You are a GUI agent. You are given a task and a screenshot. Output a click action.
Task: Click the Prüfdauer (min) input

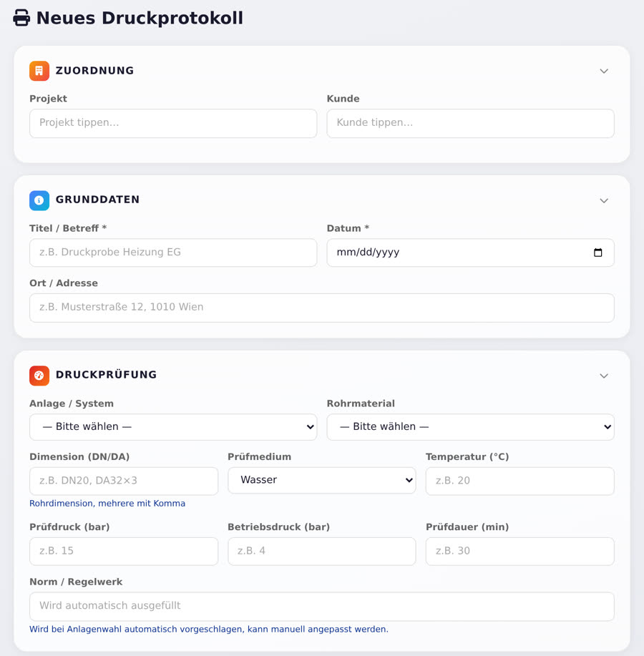[x=519, y=552]
